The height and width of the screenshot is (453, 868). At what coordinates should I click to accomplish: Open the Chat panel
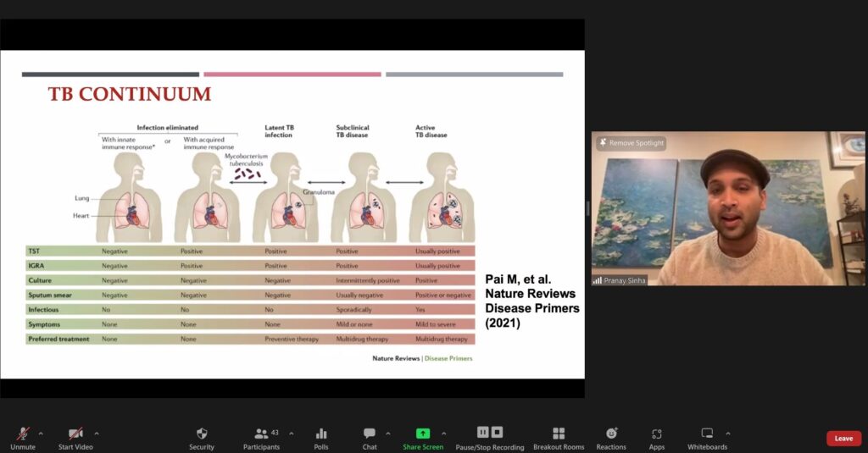pyautogui.click(x=370, y=434)
